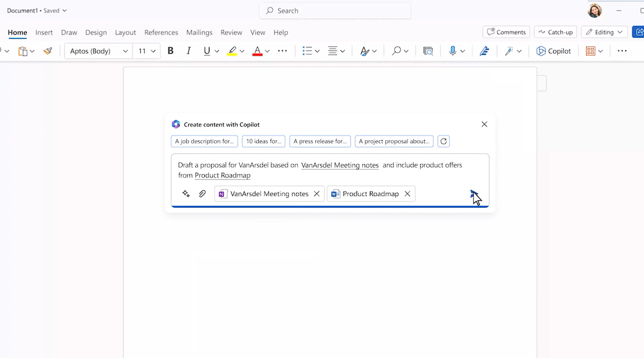
Task: Expand the Styles dropdown arrow
Action: click(374, 51)
